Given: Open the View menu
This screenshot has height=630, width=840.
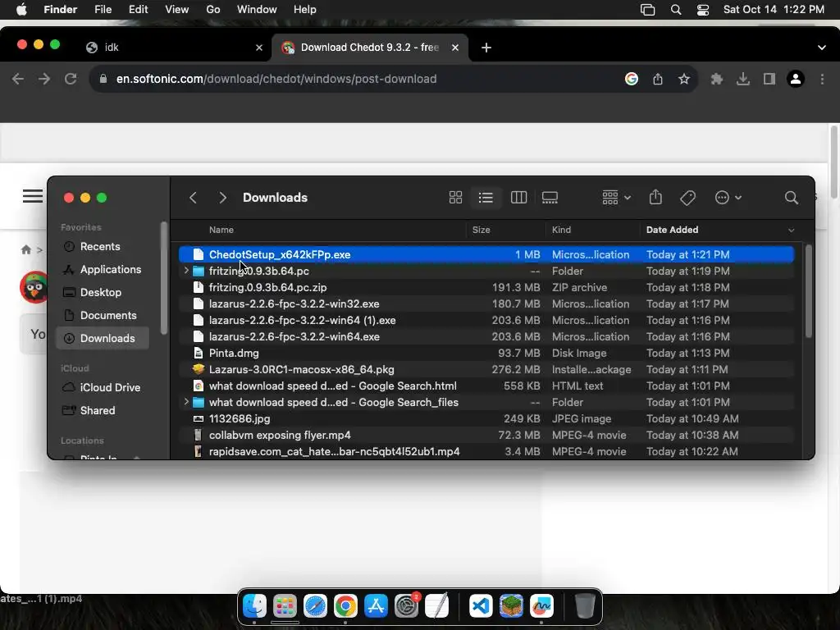Looking at the screenshot, I should pyautogui.click(x=177, y=10).
